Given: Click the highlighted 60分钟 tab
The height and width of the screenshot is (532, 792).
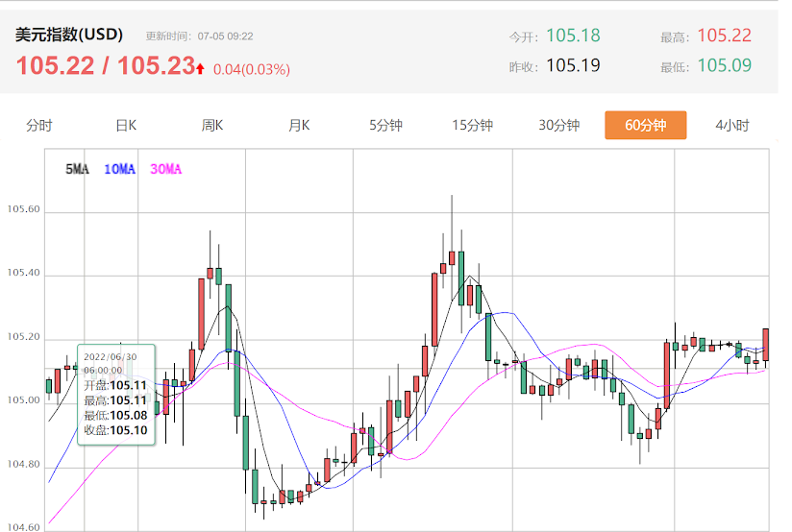Looking at the screenshot, I should [646, 125].
